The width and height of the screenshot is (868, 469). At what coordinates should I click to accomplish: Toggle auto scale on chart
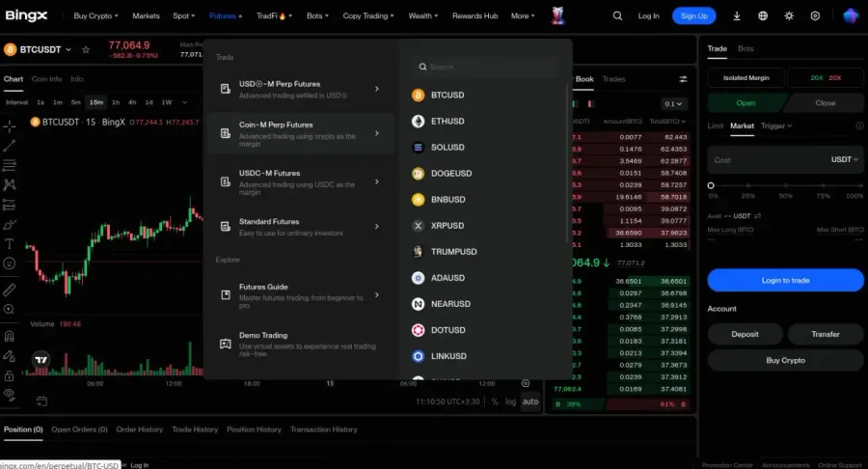point(530,401)
